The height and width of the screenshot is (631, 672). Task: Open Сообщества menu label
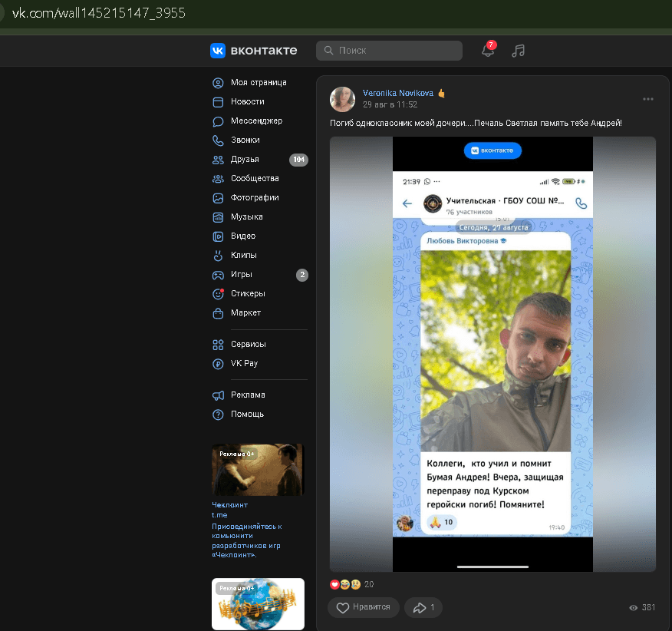(255, 178)
